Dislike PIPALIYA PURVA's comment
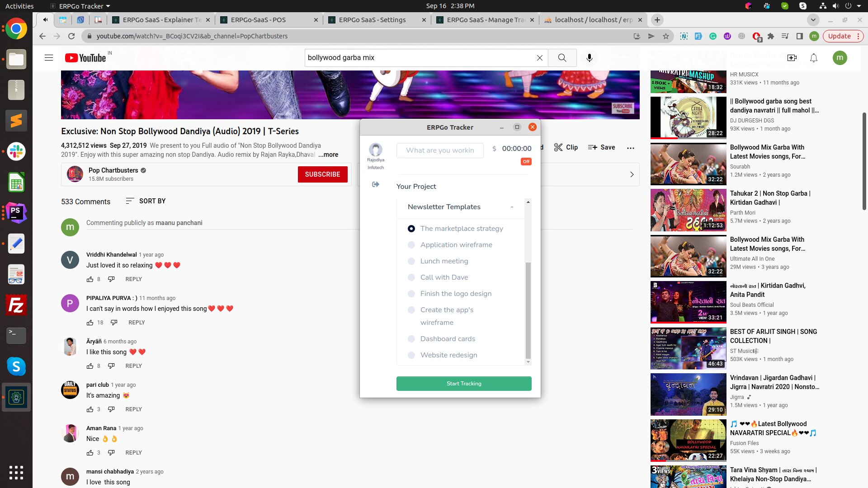The width and height of the screenshot is (868, 488). [114, 323]
